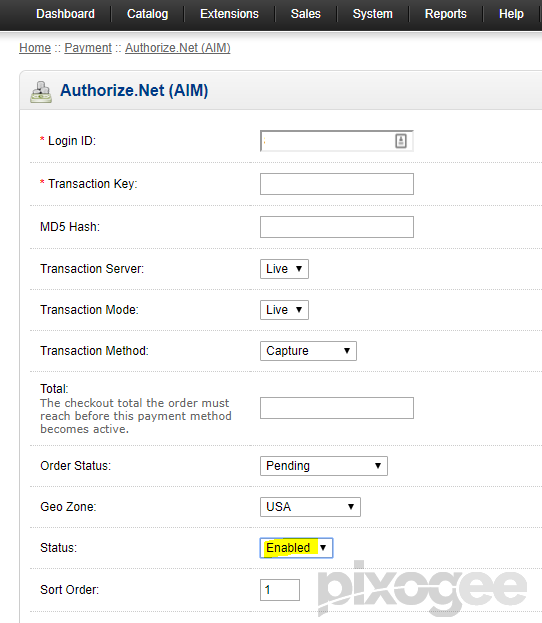The image size is (542, 623).
Task: Click the Sort Order label
Action: 70,590
